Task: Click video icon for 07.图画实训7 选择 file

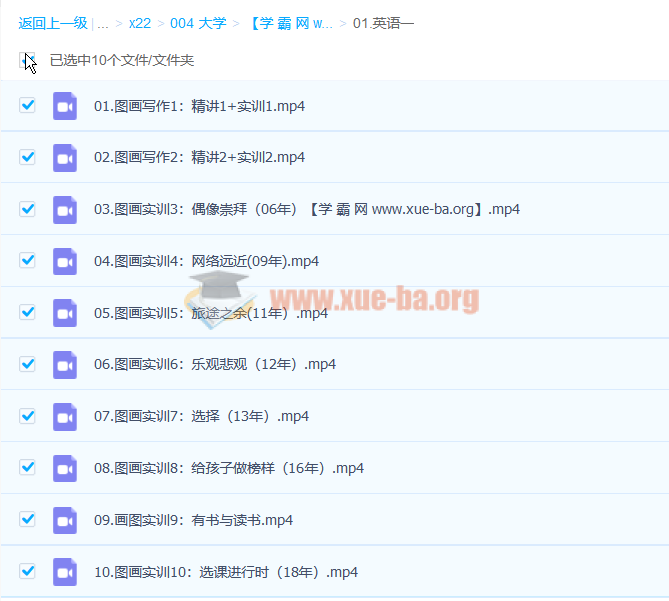Action: tap(65, 417)
